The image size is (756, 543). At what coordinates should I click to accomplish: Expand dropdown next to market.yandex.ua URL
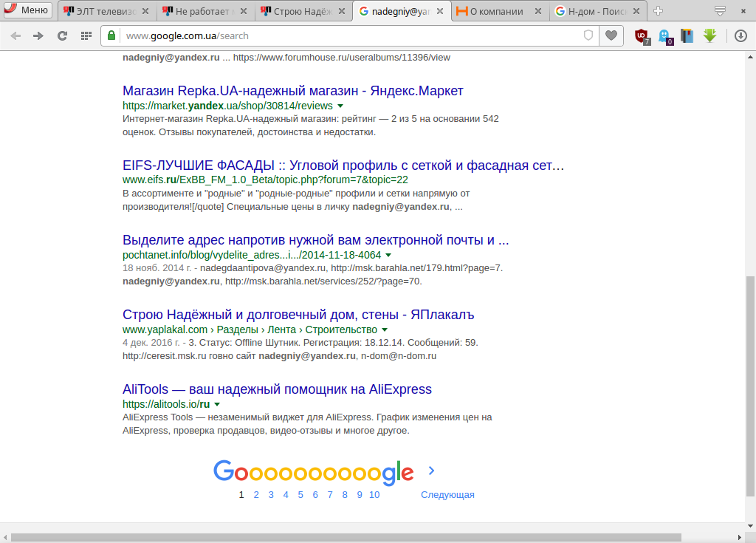(340, 106)
